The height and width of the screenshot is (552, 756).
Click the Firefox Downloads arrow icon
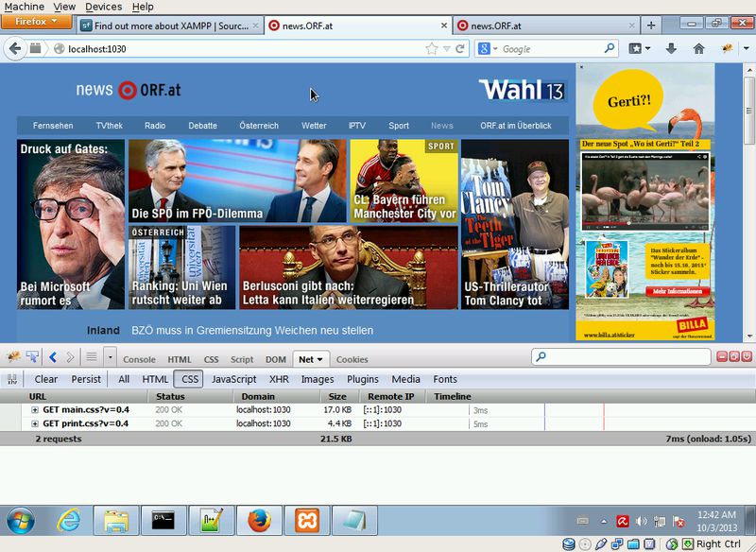[671, 48]
